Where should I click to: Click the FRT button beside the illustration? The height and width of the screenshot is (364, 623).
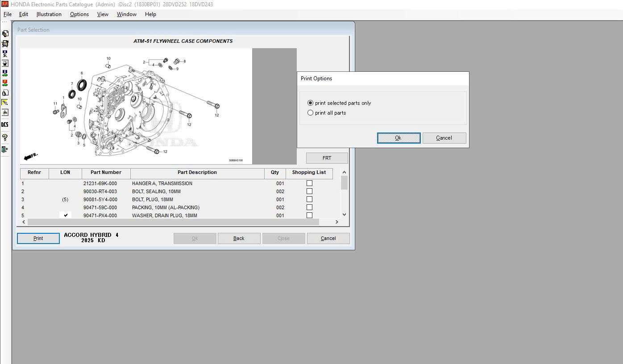[327, 158]
